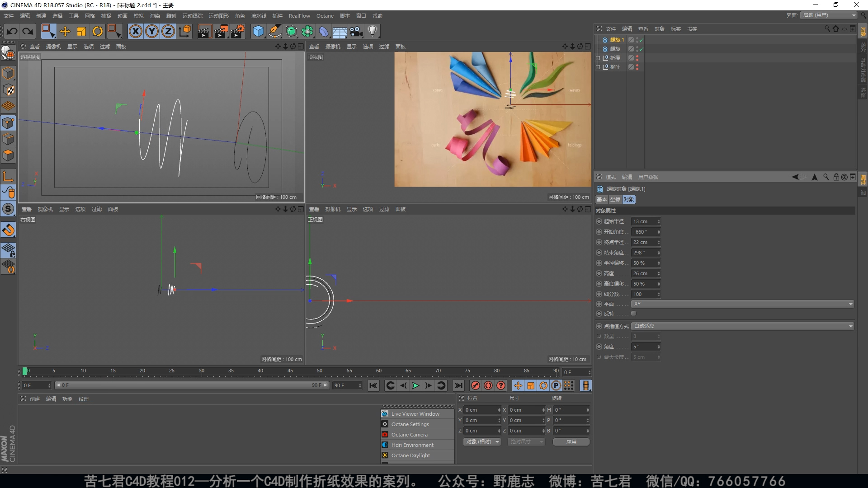Switch to the 基本 attribute tab
868x488 pixels.
coord(602,199)
